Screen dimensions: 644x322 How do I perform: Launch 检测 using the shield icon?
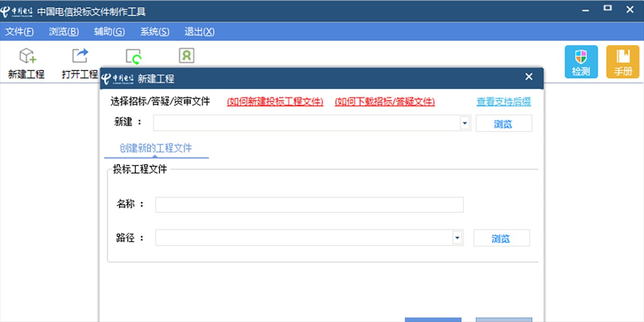[x=581, y=61]
